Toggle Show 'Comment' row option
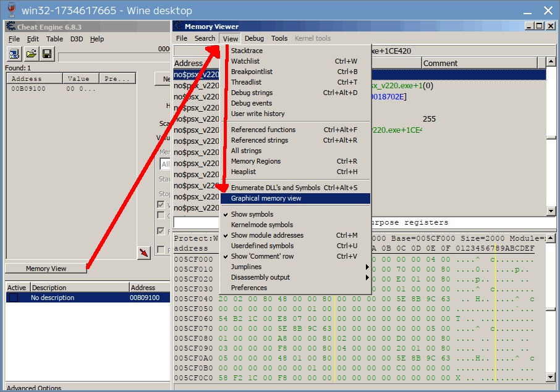The width and height of the screenshot is (560, 392). point(295,256)
